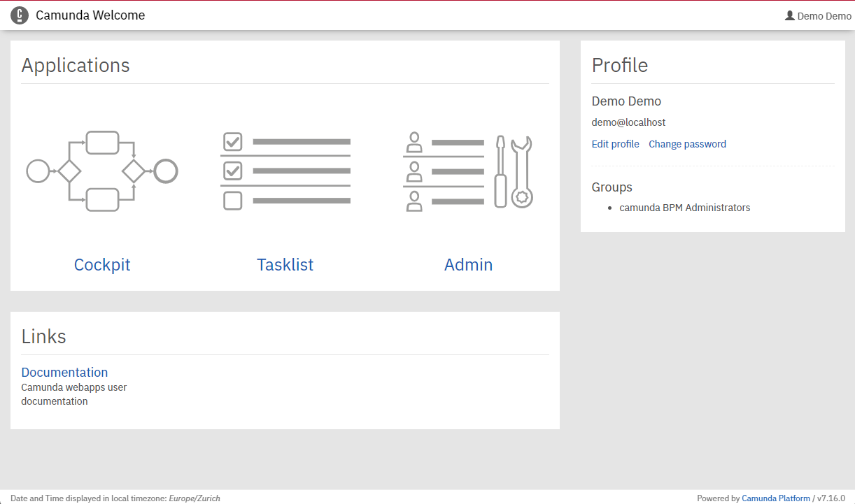Click the Camunda logo icon
This screenshot has height=504, width=855.
pyautogui.click(x=20, y=15)
